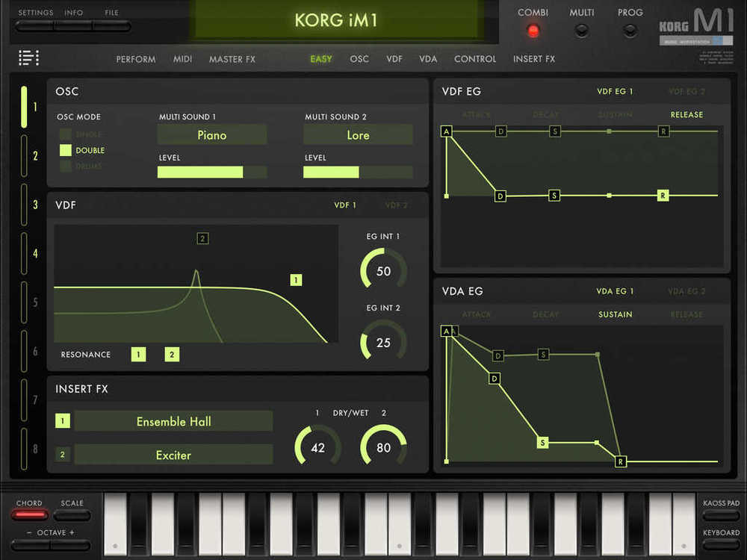Switch to the OSC tab
This screenshot has width=747, height=560.
359,59
